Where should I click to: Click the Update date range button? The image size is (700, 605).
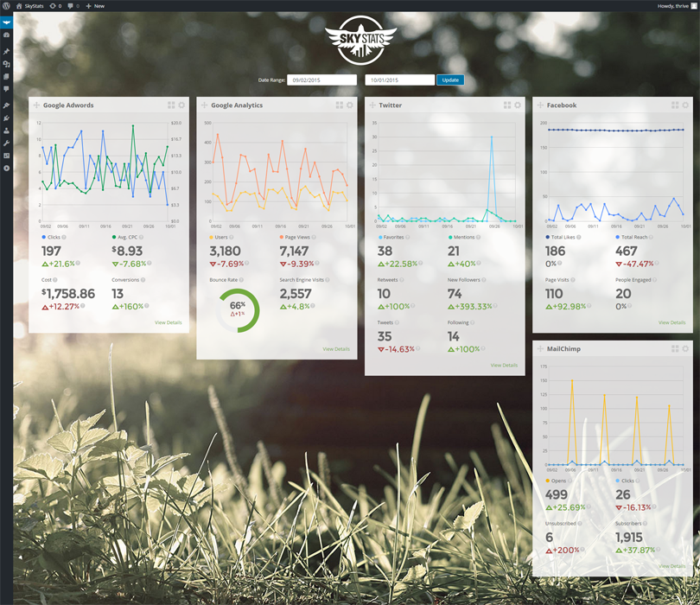tap(450, 80)
